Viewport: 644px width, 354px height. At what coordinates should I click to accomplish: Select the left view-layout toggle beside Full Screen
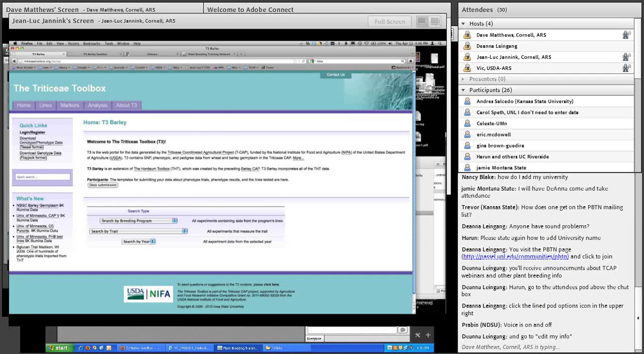[422, 21]
